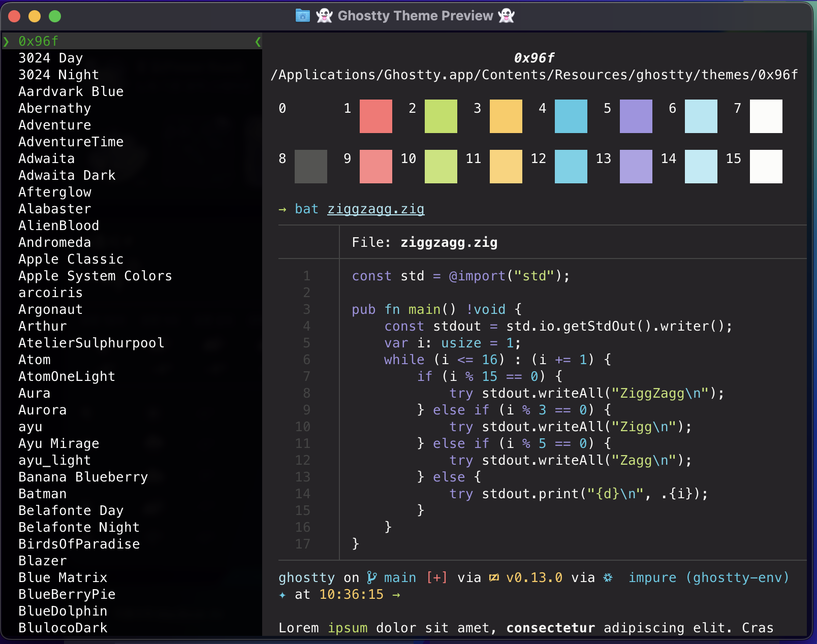Choose the BlueBerryPie theme
817x644 pixels.
(67, 594)
